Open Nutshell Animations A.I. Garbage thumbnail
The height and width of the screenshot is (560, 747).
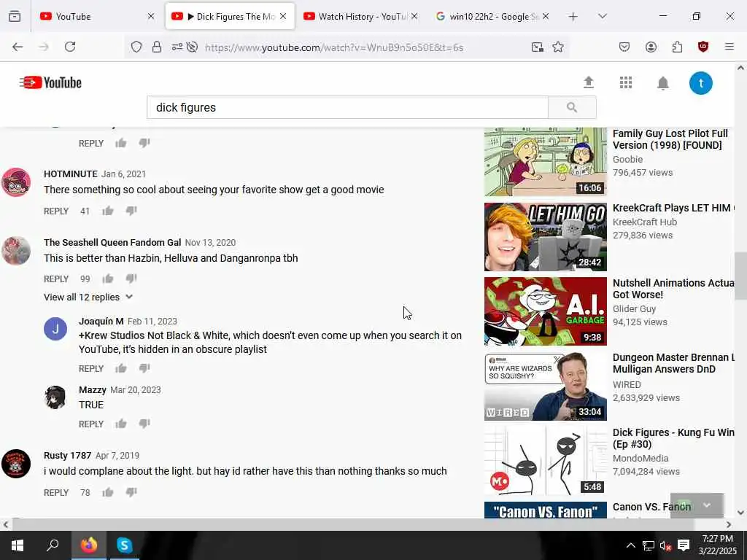546,311
